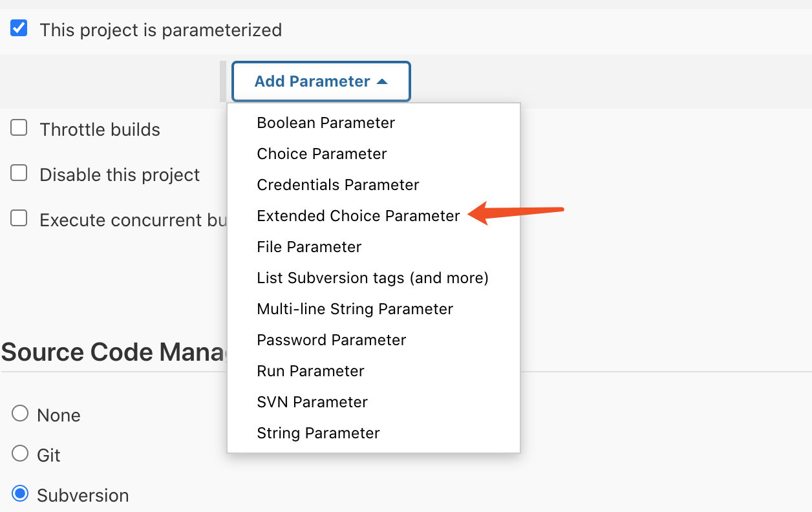Screen dimensions: 812x512
Task: Enable Execute concurrent builds checkbox
Action: (x=19, y=219)
